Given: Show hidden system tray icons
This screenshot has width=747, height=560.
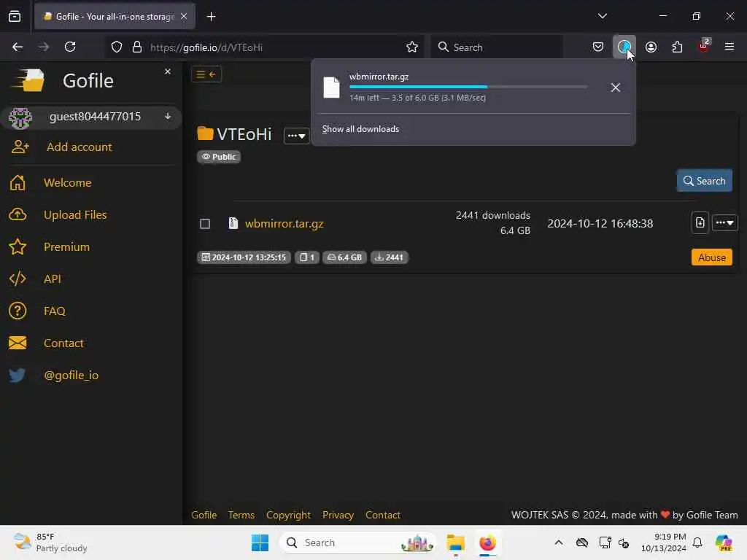Looking at the screenshot, I should pyautogui.click(x=559, y=542).
